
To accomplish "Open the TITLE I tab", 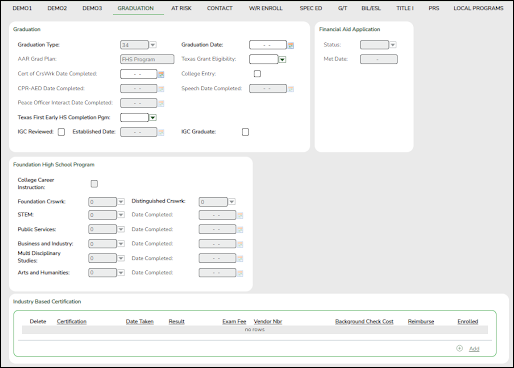I will click(405, 8).
